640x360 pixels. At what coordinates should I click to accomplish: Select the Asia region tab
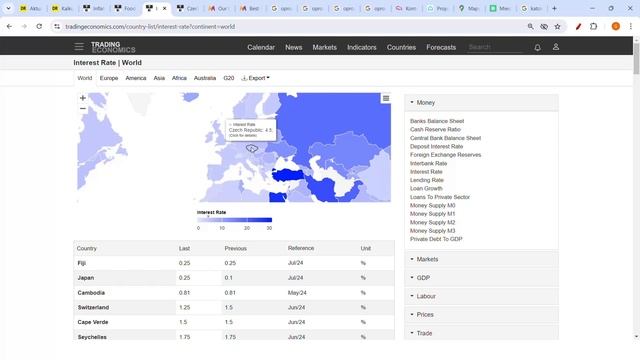point(159,78)
